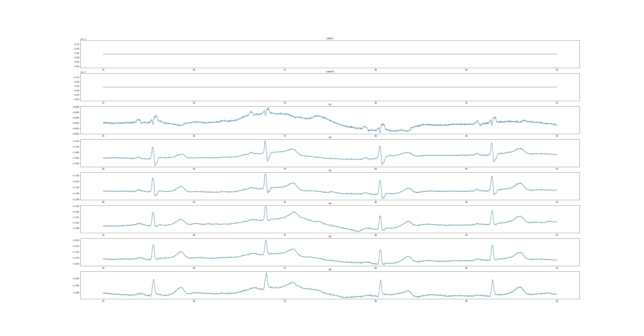Click the 46 x-axis tick under V6 plot

(194, 301)
